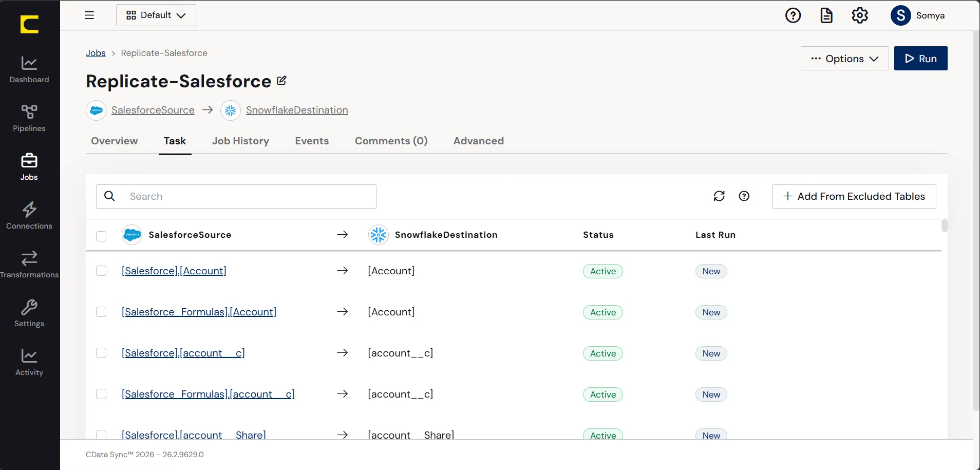Click inside the Search input field

click(236, 196)
